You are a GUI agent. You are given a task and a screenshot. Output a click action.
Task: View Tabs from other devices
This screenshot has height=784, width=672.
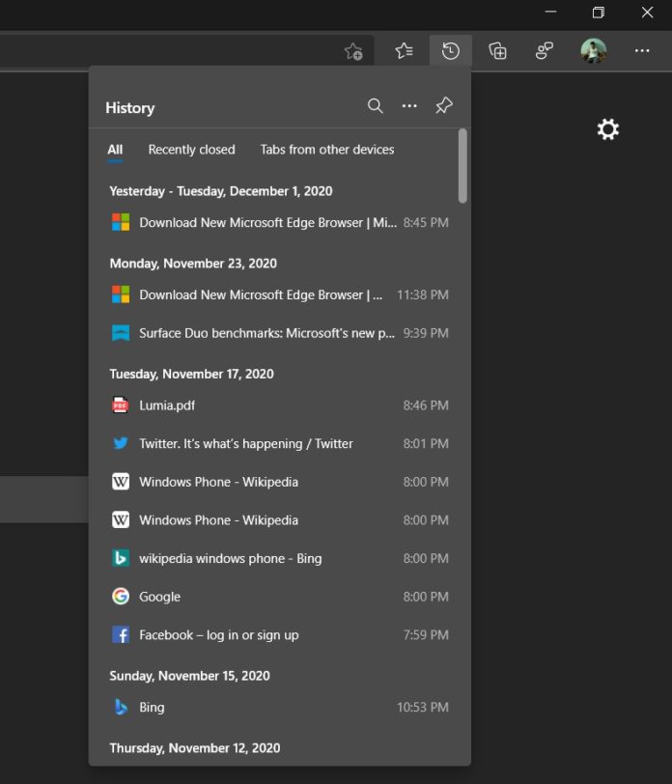[x=326, y=150]
